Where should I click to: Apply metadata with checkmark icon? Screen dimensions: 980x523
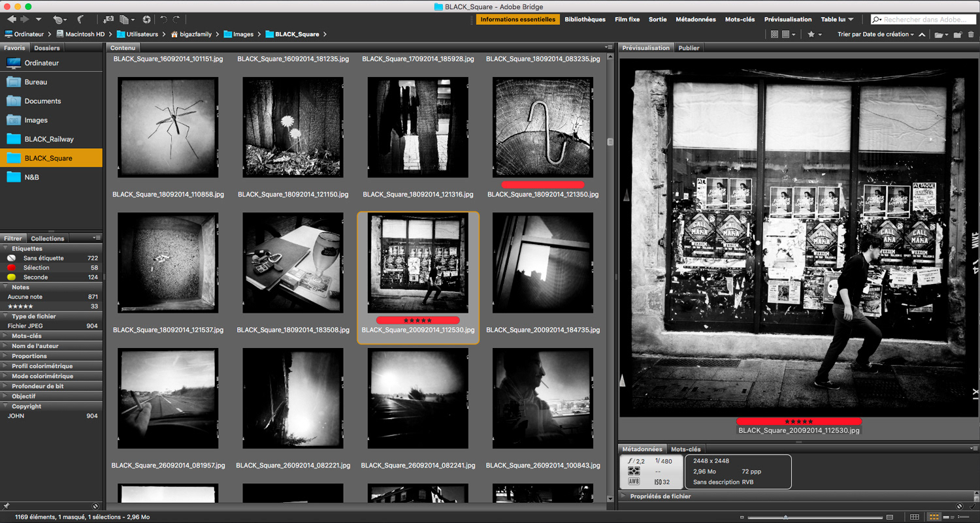[972, 506]
